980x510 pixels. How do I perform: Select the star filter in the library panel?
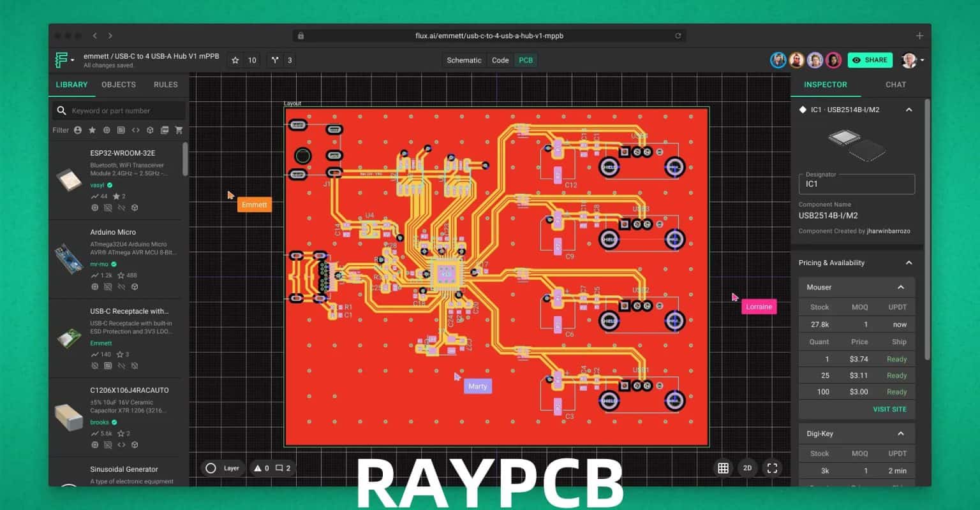point(92,129)
